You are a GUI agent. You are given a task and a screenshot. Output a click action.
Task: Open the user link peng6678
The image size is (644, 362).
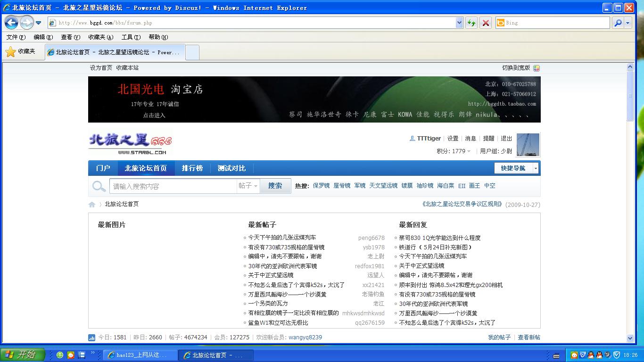[372, 238]
